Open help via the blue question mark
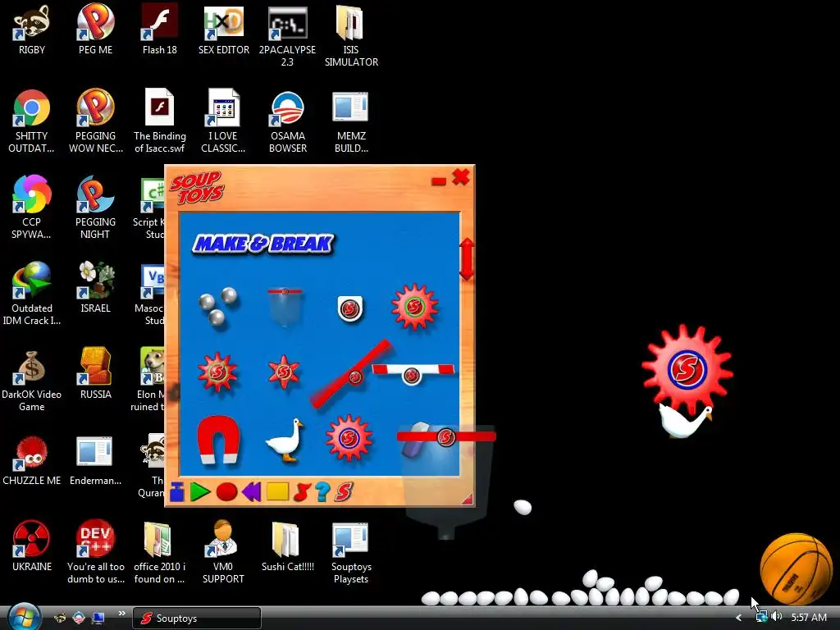 [x=322, y=492]
